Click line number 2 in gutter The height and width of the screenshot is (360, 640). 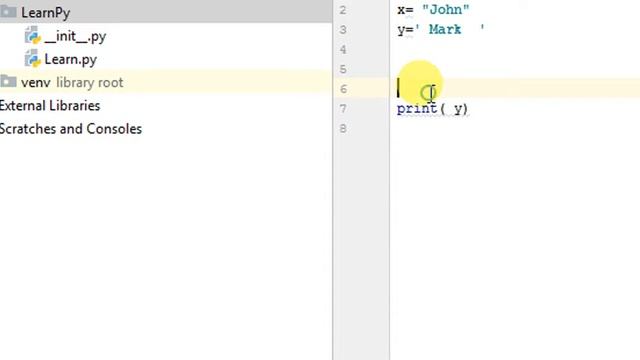click(x=343, y=10)
